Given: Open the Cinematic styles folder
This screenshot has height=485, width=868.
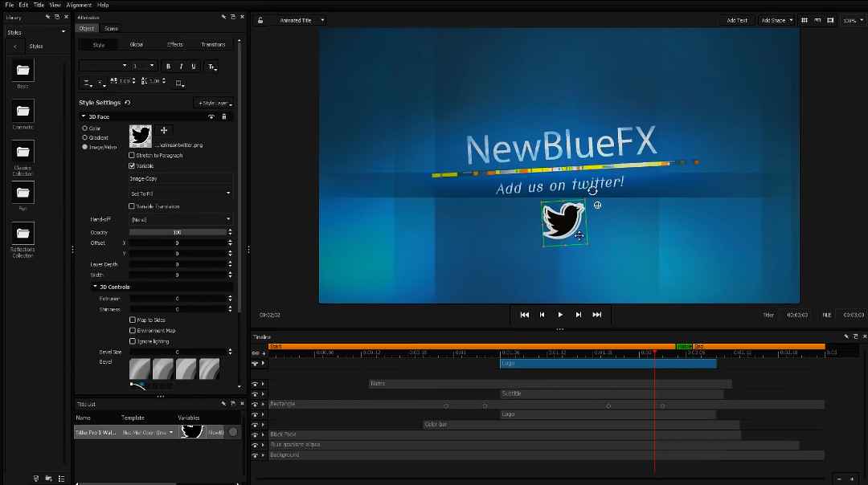Looking at the screenshot, I should tap(23, 111).
